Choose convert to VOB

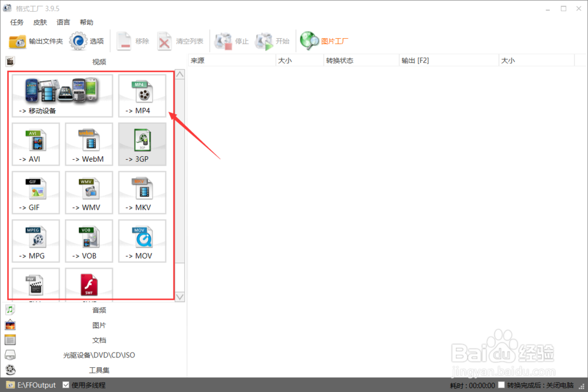coord(89,240)
